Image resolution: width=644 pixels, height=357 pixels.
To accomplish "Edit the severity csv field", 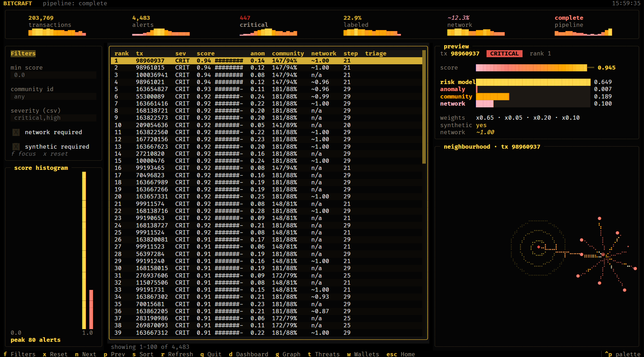I will (x=53, y=118).
